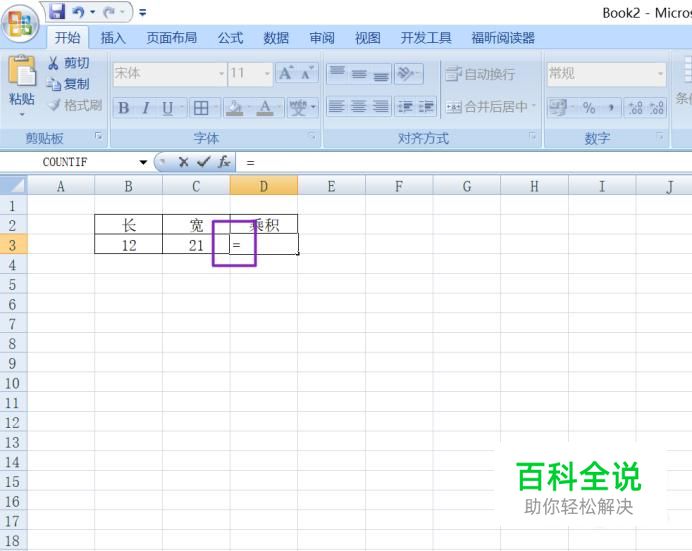The width and height of the screenshot is (692, 551).
Task: Click the cell borders icon
Action: [x=201, y=108]
